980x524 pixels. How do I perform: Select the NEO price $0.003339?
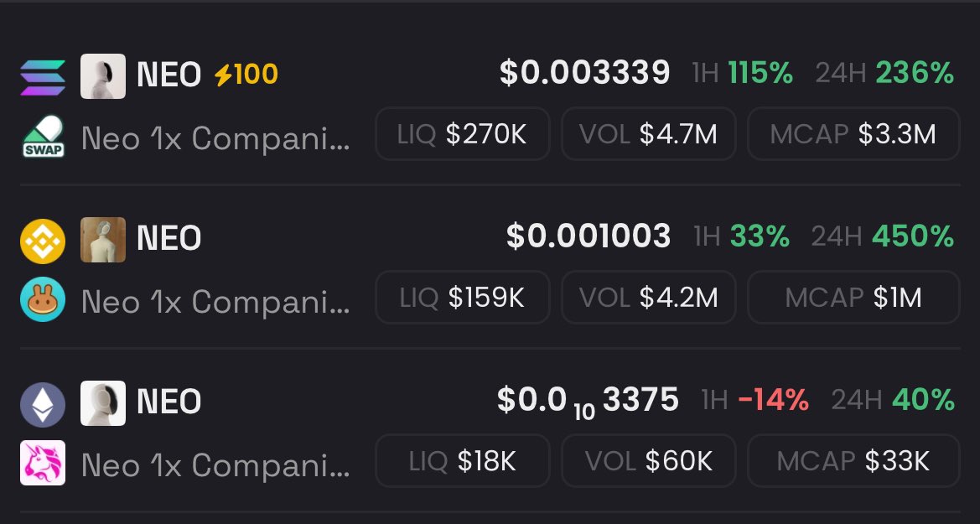(585, 74)
